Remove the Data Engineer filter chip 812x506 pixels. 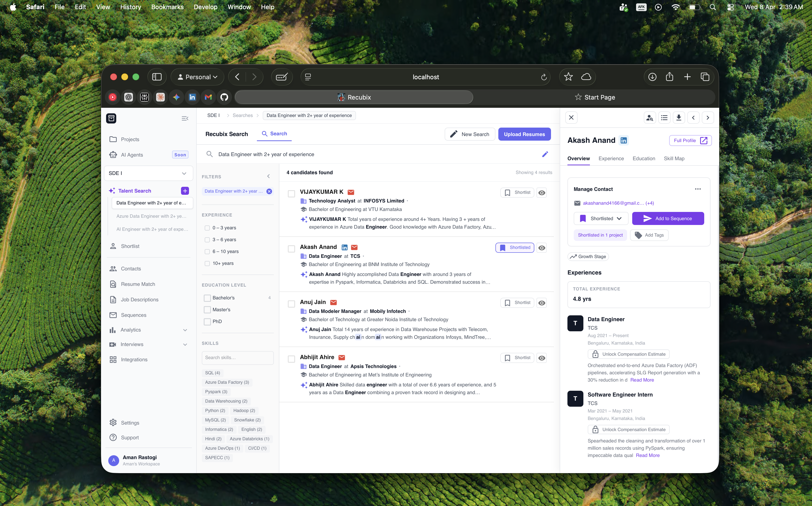pyautogui.click(x=269, y=191)
